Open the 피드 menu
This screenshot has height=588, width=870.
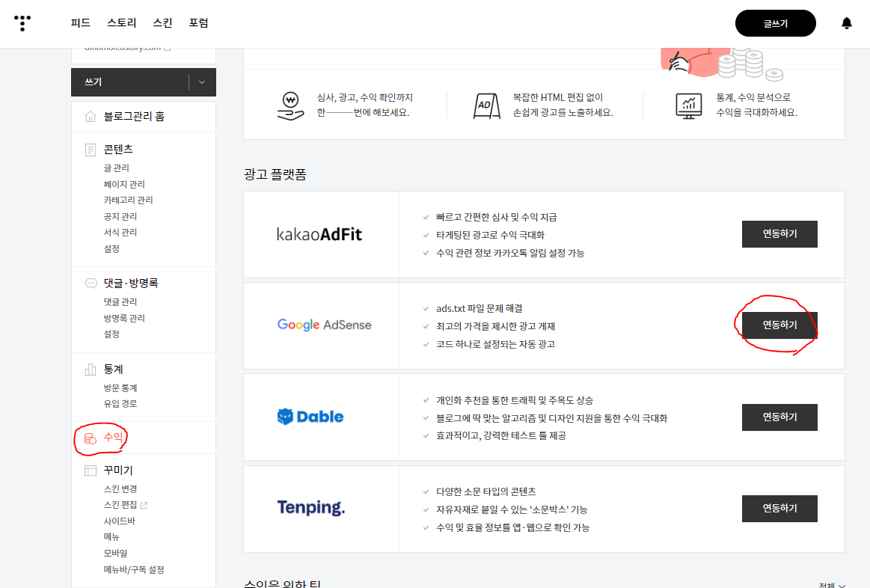[x=81, y=22]
